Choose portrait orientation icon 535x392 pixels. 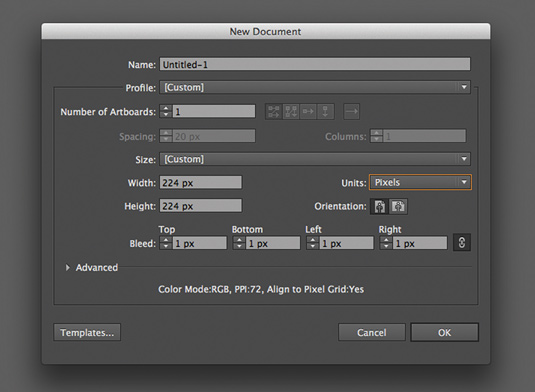pos(379,206)
